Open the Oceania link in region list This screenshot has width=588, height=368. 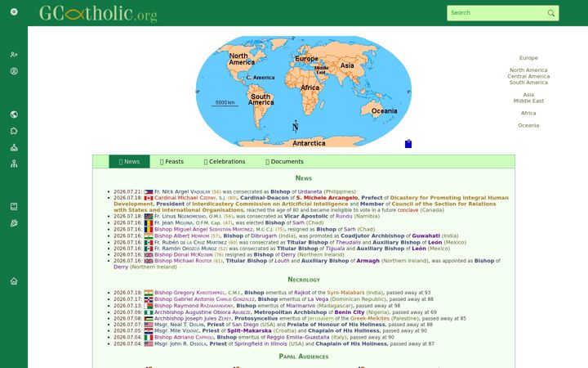point(528,125)
